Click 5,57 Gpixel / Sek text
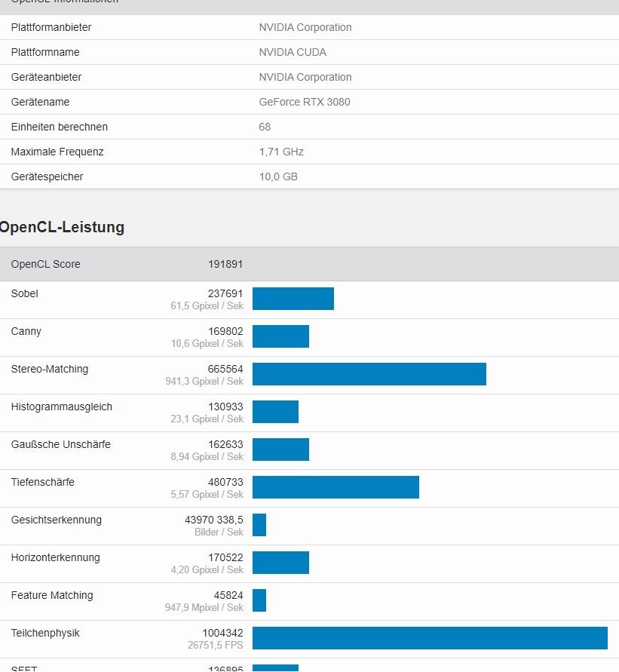The image size is (619, 672). pyautogui.click(x=207, y=495)
